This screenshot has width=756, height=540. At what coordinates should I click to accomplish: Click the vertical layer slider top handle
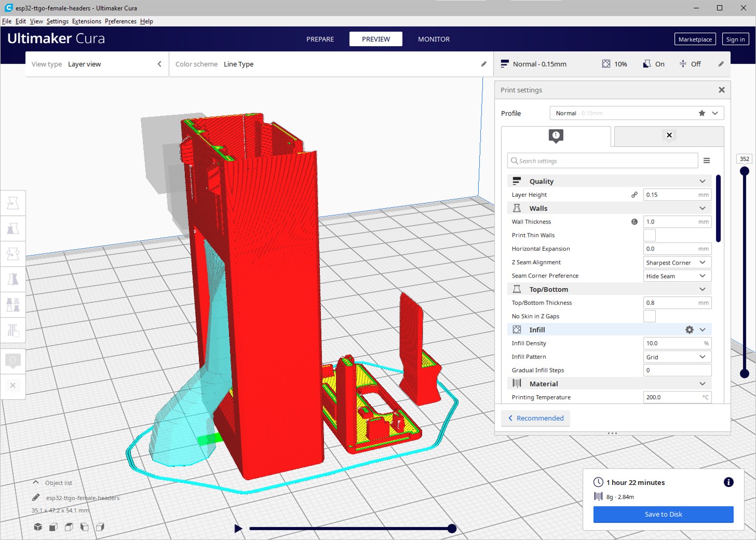tap(744, 171)
